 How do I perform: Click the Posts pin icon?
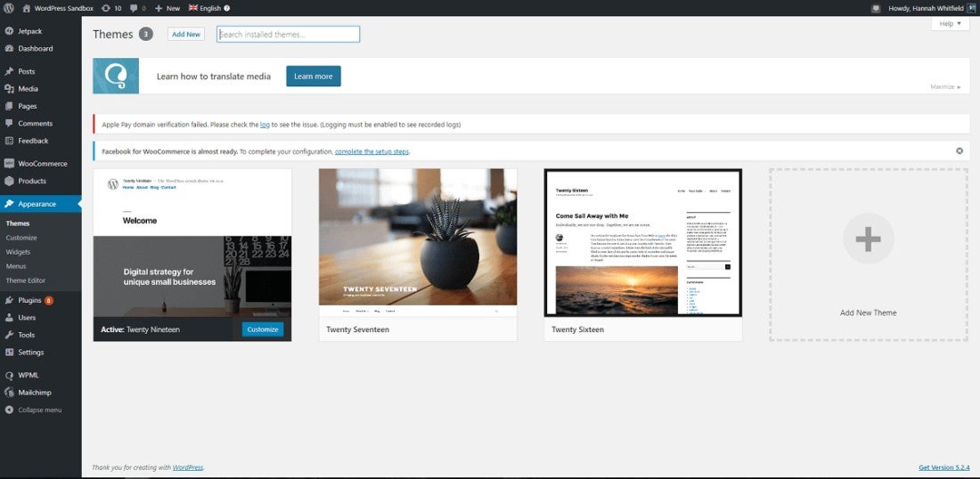tap(9, 71)
